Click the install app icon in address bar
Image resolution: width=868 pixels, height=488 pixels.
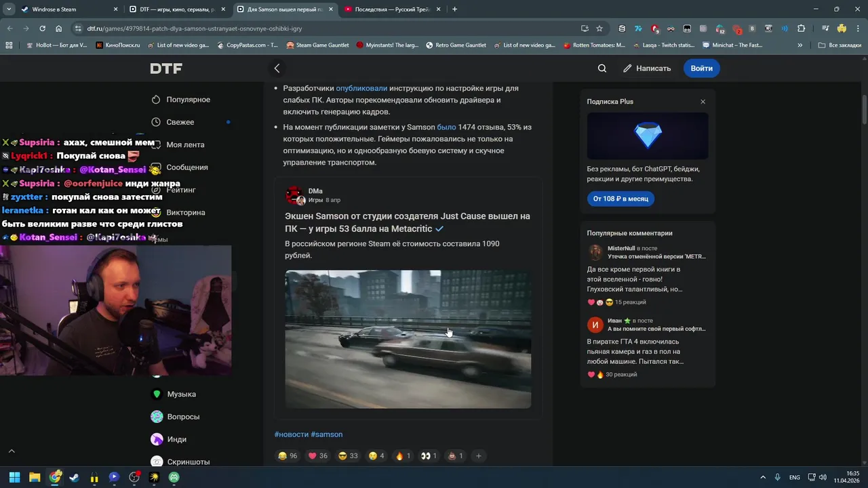585,28
